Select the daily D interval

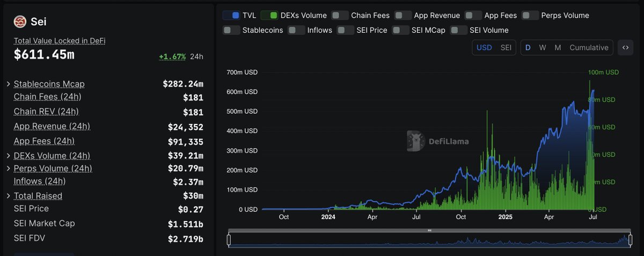(x=528, y=47)
